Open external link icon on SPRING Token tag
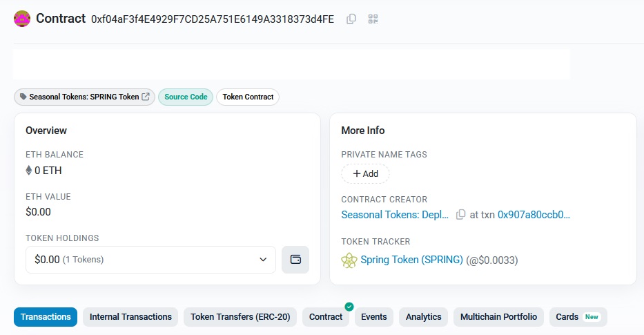This screenshot has height=335, width=644. (146, 97)
